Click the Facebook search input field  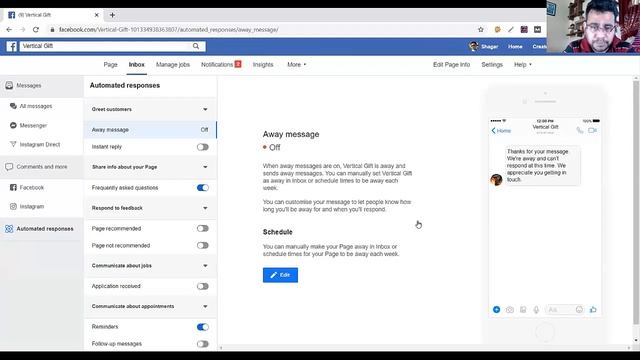[x=106, y=46]
